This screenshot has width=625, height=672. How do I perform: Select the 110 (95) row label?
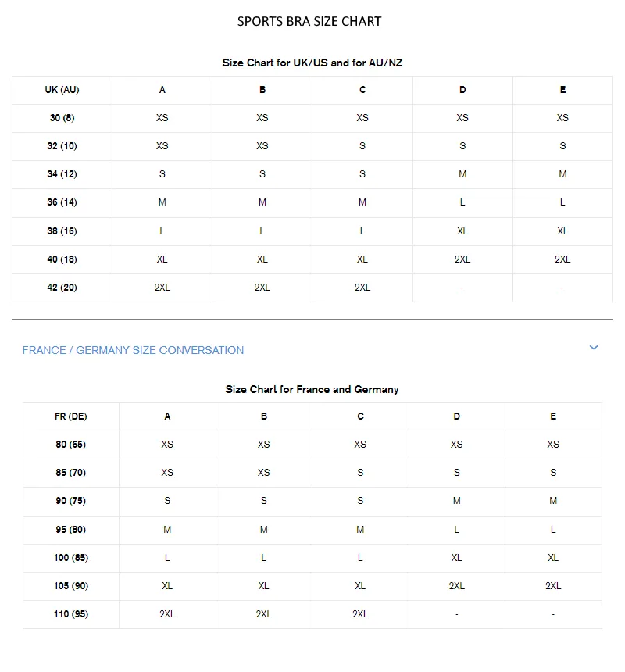pyautogui.click(x=70, y=613)
